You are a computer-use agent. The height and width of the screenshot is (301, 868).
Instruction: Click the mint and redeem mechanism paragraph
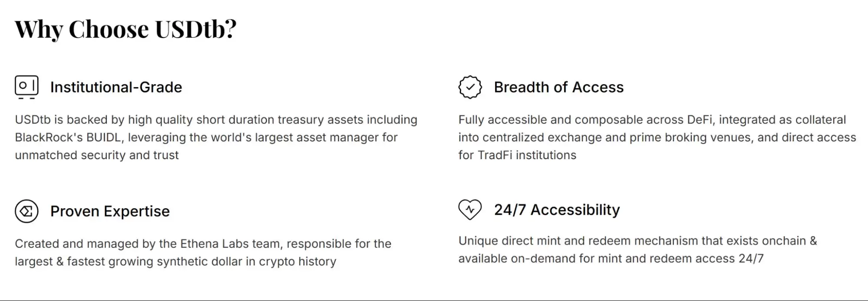[x=637, y=249]
